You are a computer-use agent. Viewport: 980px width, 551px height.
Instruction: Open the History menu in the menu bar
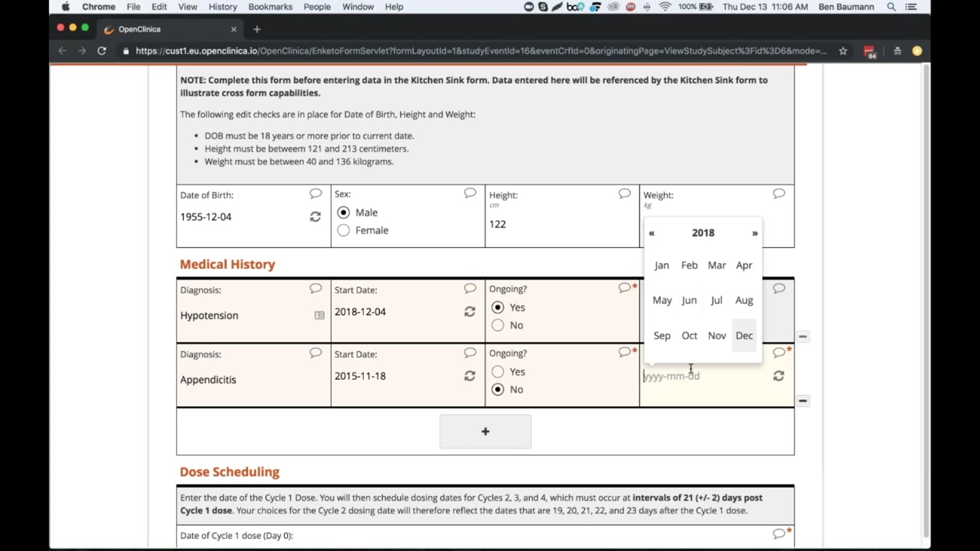[x=223, y=7]
